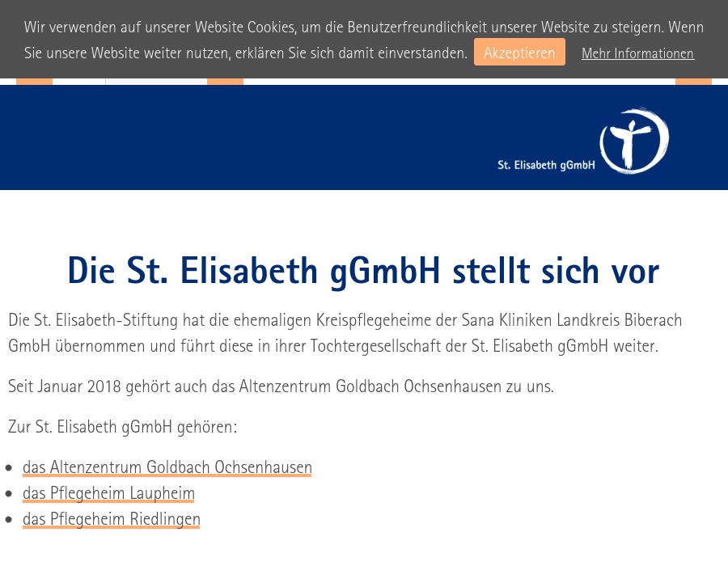Click the orange menu icon at top right
This screenshot has height=566, width=728.
click(x=693, y=78)
